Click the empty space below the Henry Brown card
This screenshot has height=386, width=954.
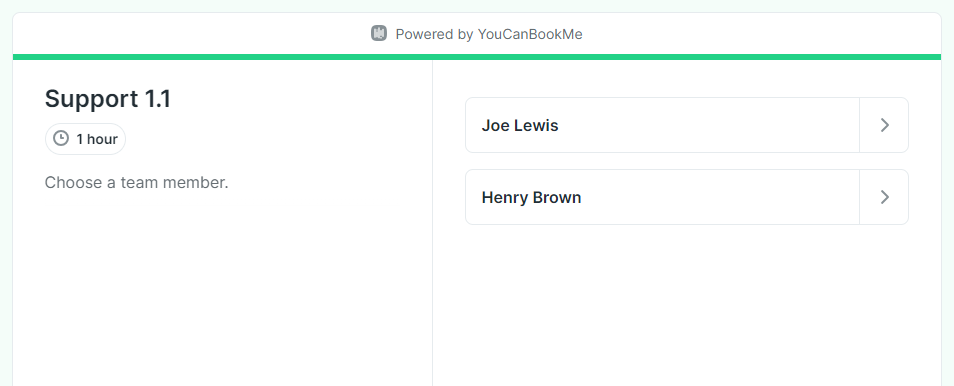click(x=687, y=304)
